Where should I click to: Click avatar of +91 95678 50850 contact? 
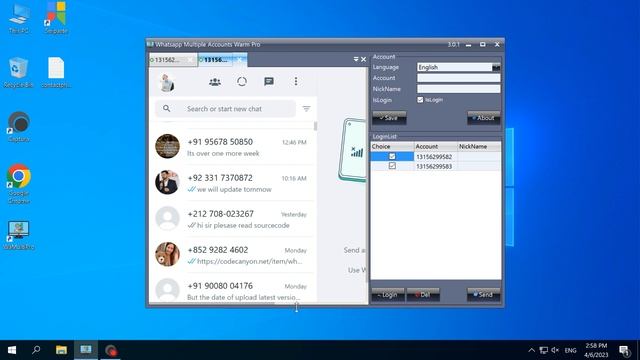(167, 146)
